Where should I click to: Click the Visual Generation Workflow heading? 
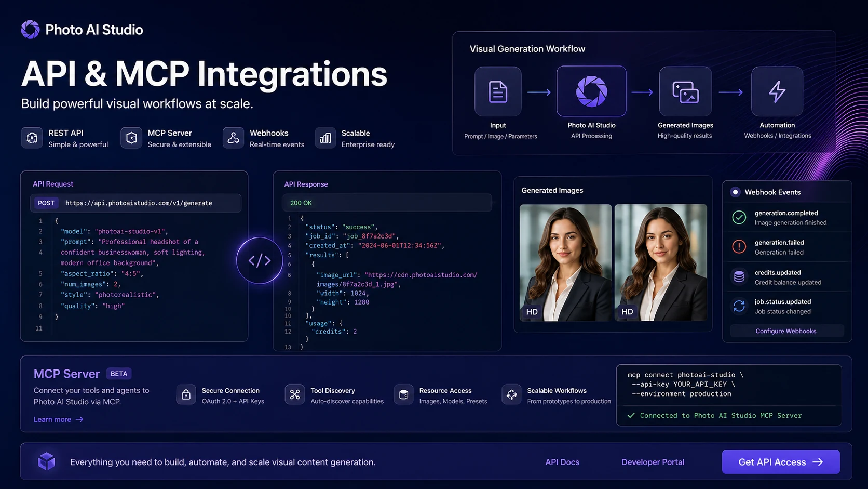click(527, 49)
